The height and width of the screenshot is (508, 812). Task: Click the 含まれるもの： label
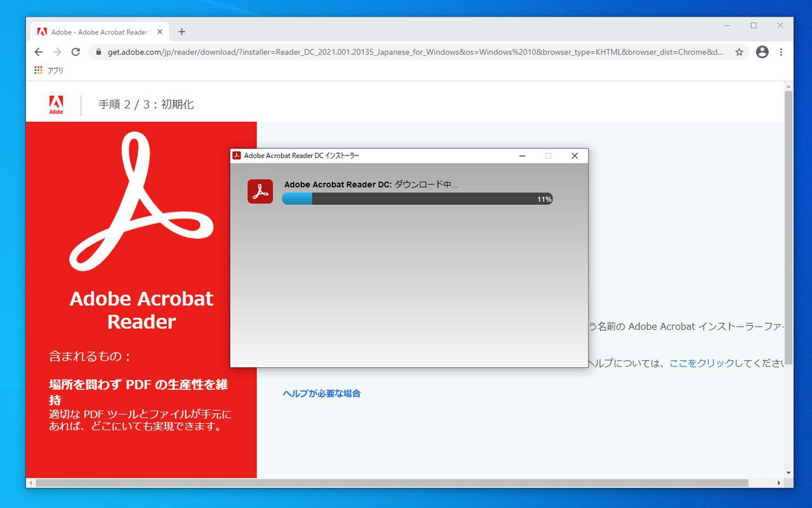point(90,356)
